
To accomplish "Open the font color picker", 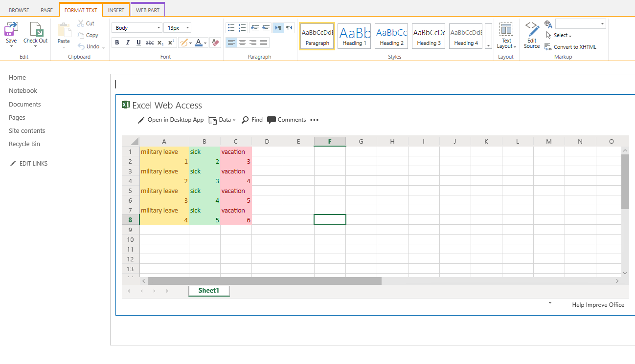I will (x=201, y=43).
